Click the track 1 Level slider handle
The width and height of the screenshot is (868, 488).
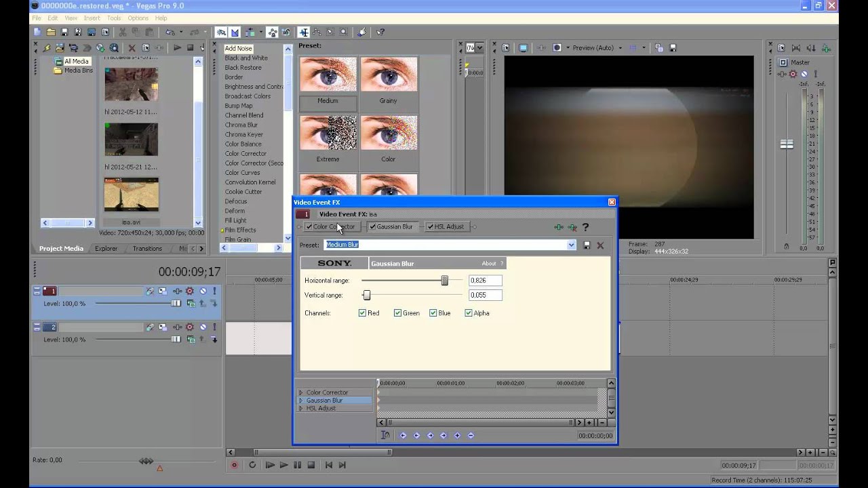pos(176,304)
